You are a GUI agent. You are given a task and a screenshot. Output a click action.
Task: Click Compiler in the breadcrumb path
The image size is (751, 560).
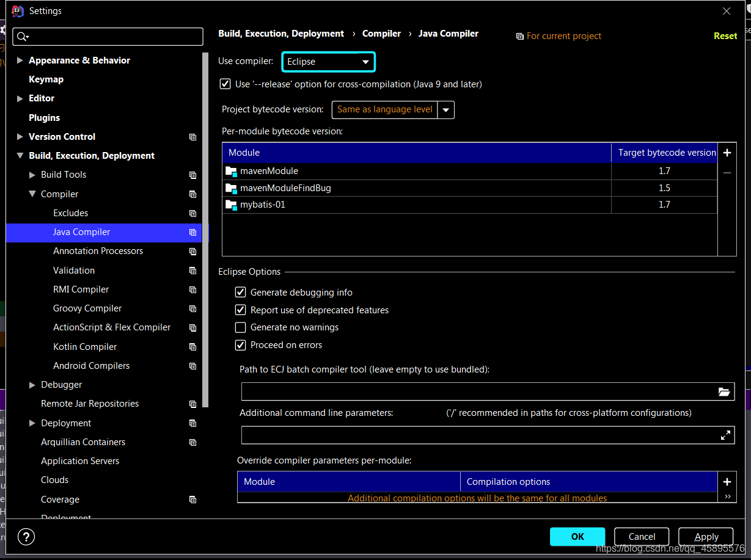381,34
